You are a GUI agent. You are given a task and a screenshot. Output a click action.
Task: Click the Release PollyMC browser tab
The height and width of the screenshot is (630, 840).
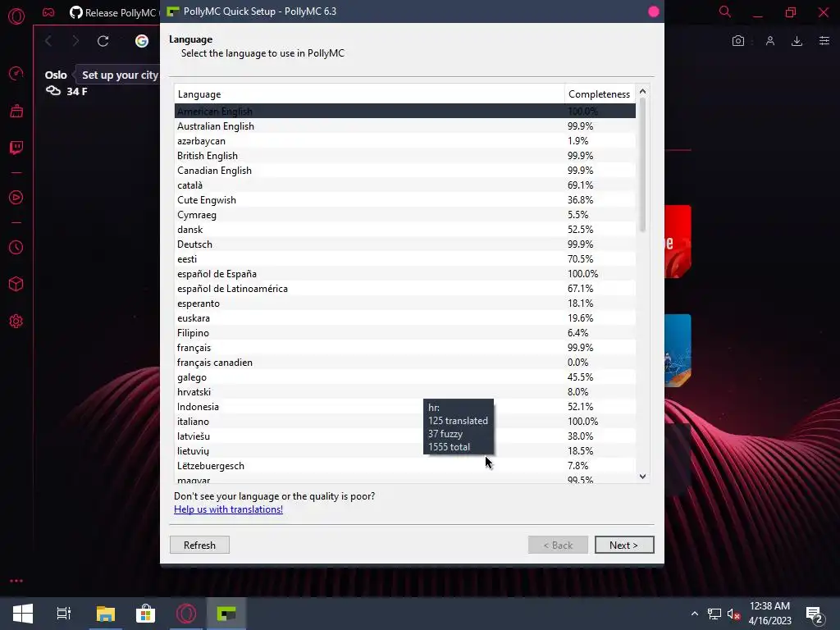point(113,12)
